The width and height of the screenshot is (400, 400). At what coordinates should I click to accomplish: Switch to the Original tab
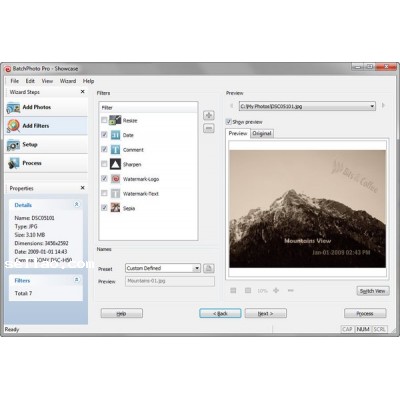(x=262, y=134)
